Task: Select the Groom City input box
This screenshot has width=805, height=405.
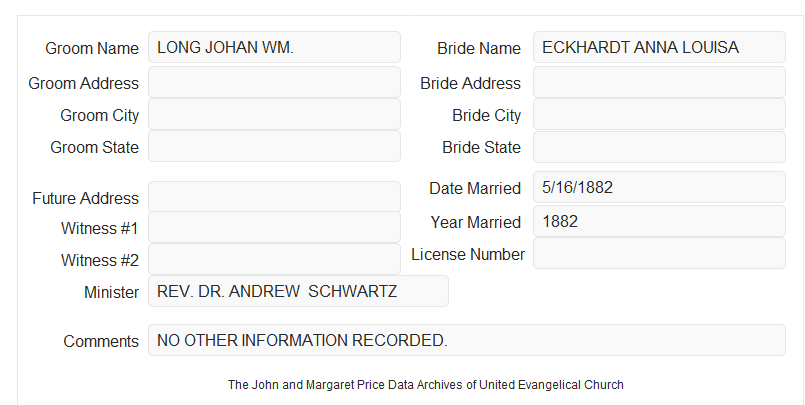Action: 274,114
